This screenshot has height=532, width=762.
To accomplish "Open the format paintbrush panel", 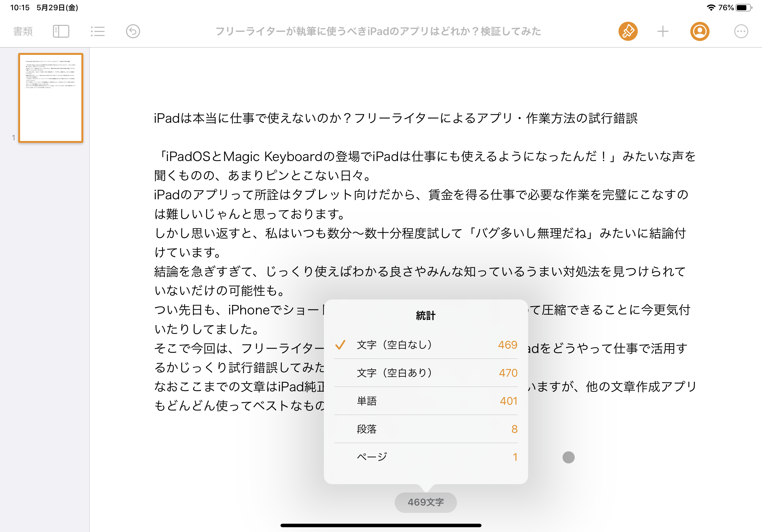I will pos(628,31).
